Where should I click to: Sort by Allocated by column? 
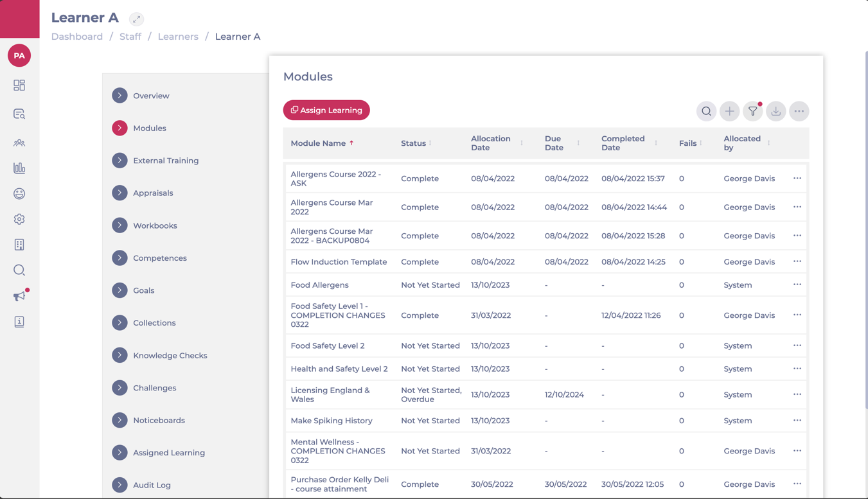pyautogui.click(x=747, y=143)
